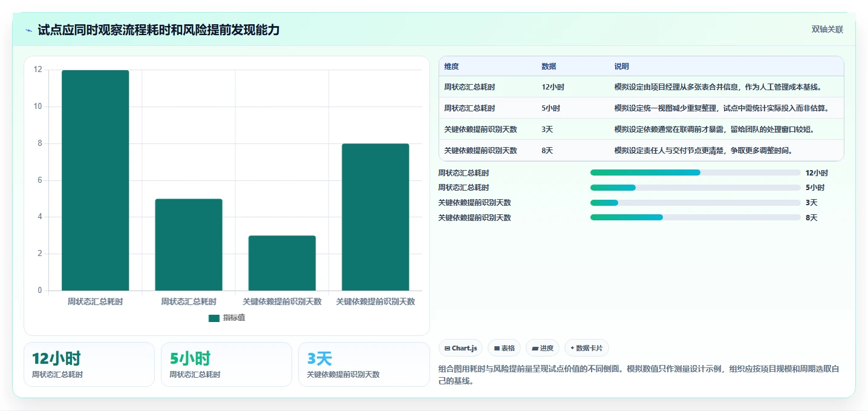Click the 8天 progress bar
Screen dimensions: 868x411
pyautogui.click(x=696, y=217)
